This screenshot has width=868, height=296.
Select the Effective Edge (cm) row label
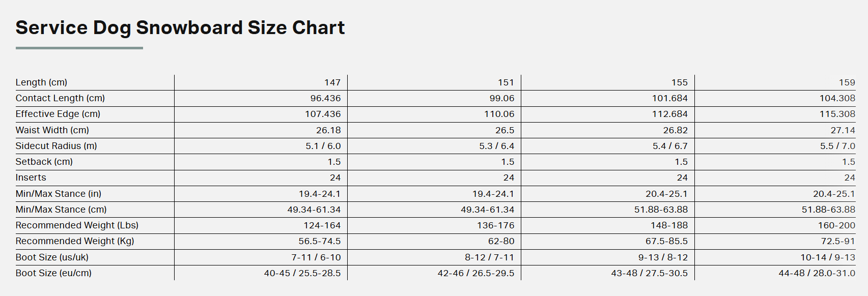pyautogui.click(x=58, y=114)
